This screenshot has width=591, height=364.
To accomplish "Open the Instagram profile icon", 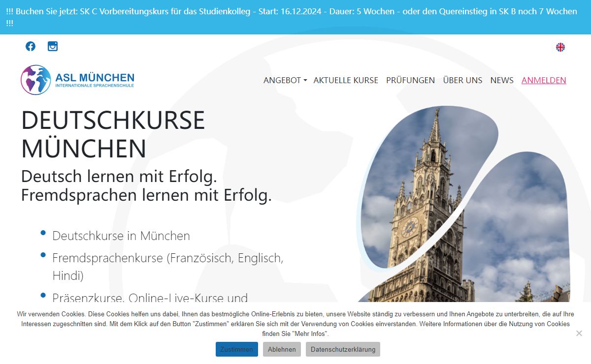I will (x=53, y=46).
